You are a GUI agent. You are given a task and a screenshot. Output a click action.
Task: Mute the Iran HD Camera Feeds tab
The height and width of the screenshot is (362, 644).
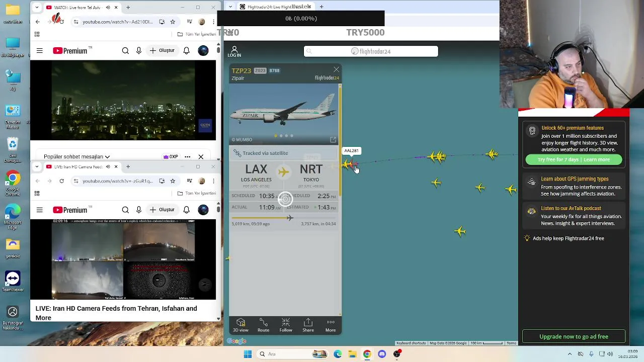[108, 166]
